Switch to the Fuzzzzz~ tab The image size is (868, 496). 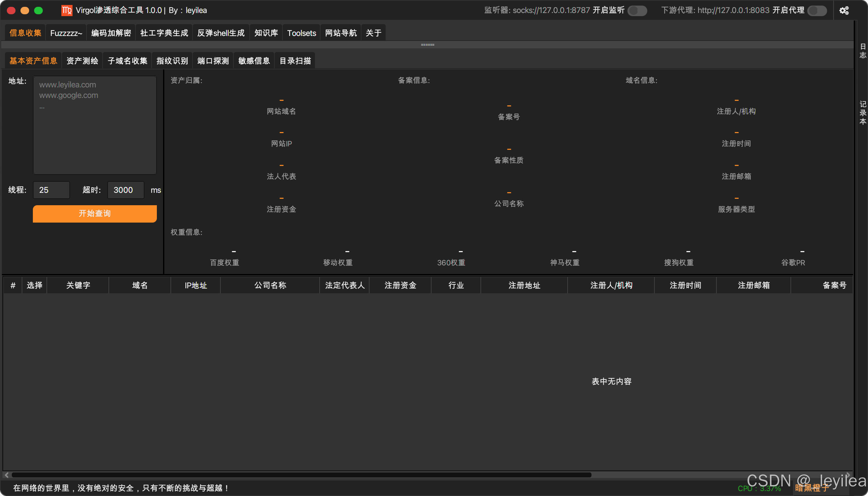pos(66,33)
